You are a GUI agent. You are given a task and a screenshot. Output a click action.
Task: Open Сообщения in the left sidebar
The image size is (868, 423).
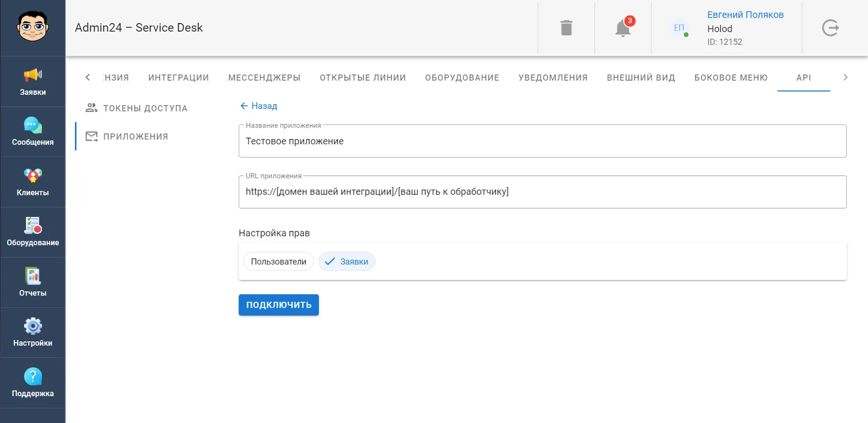33,132
